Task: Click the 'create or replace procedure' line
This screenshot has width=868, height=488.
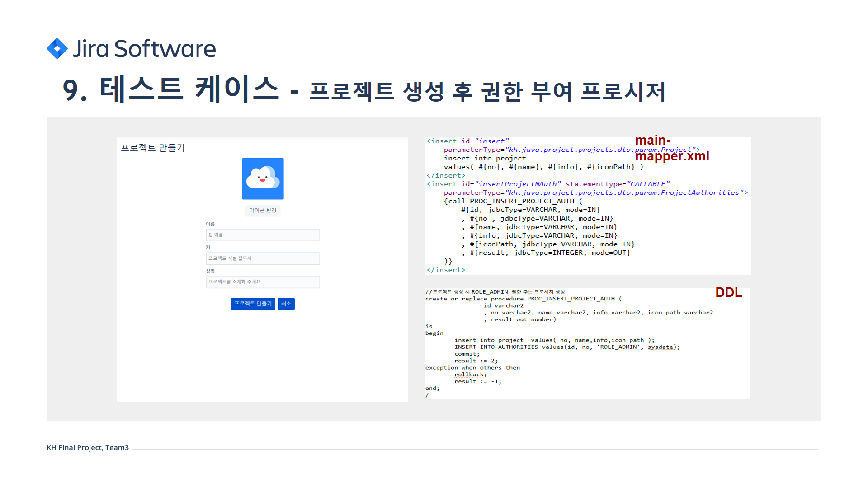Action: (x=524, y=299)
